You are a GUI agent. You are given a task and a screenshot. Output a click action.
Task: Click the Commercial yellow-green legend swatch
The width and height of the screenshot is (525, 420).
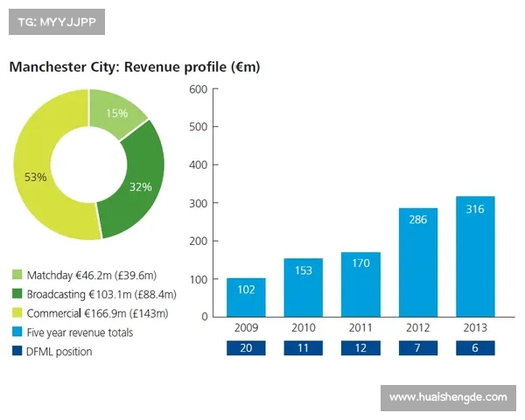click(x=17, y=313)
